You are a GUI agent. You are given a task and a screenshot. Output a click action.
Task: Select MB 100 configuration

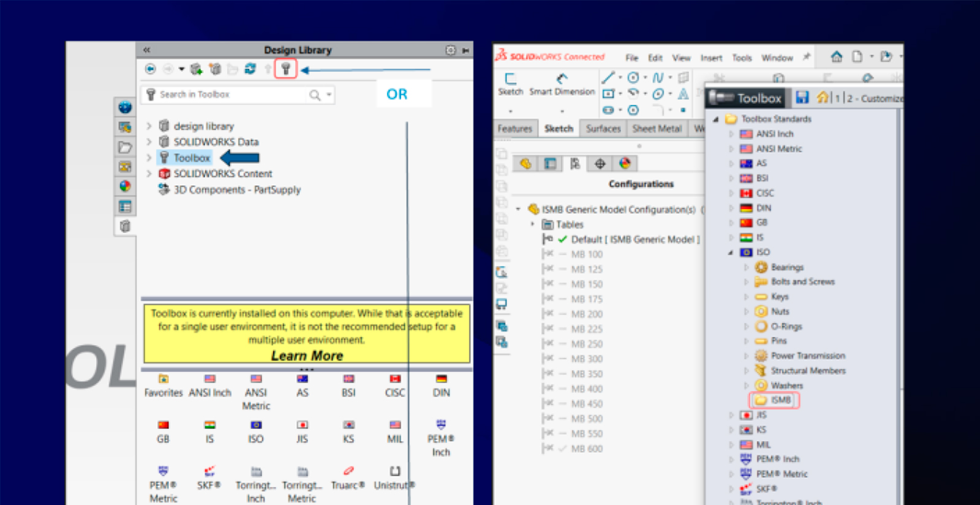coord(587,255)
